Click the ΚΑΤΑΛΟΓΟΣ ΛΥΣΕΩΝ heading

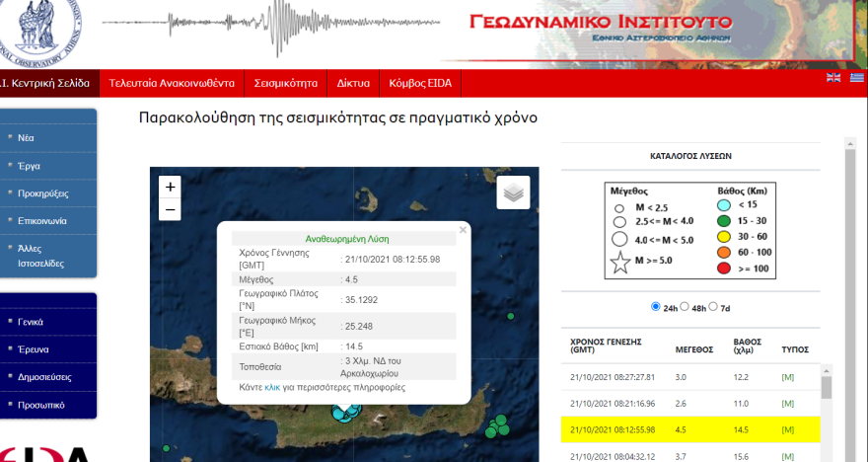tap(690, 156)
